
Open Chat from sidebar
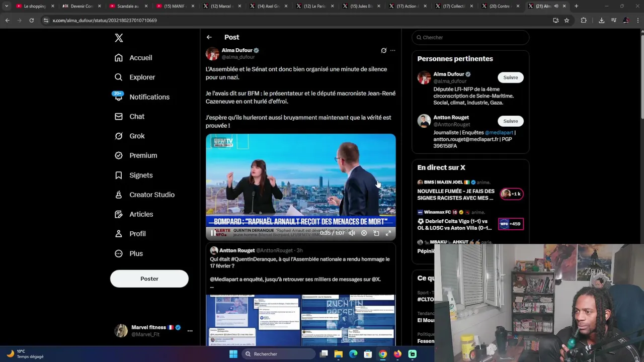(x=129, y=117)
